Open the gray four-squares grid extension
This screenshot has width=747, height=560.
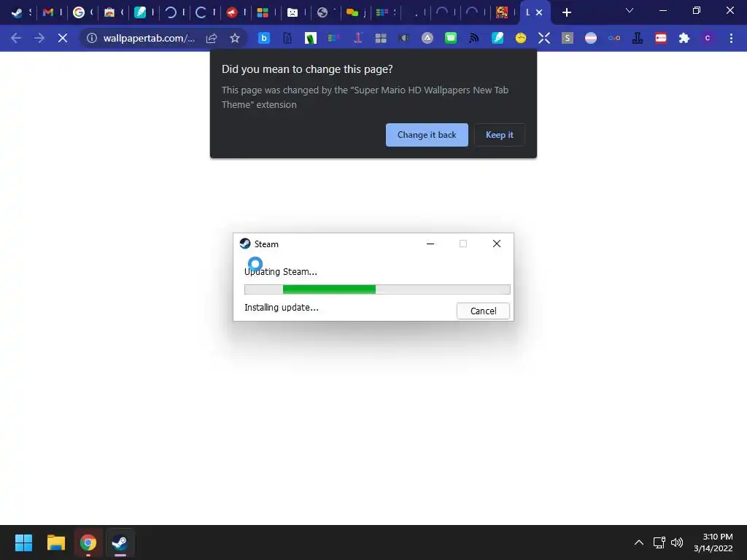tap(381, 38)
